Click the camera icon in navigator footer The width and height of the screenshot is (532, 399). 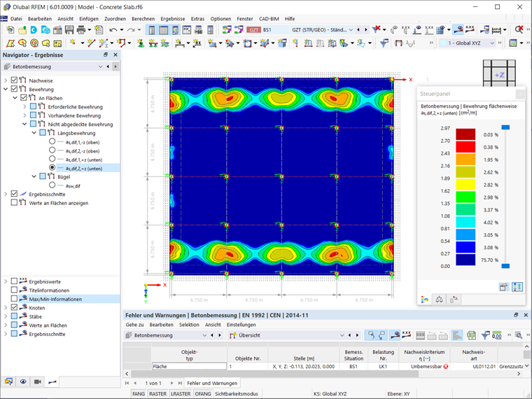click(x=38, y=381)
